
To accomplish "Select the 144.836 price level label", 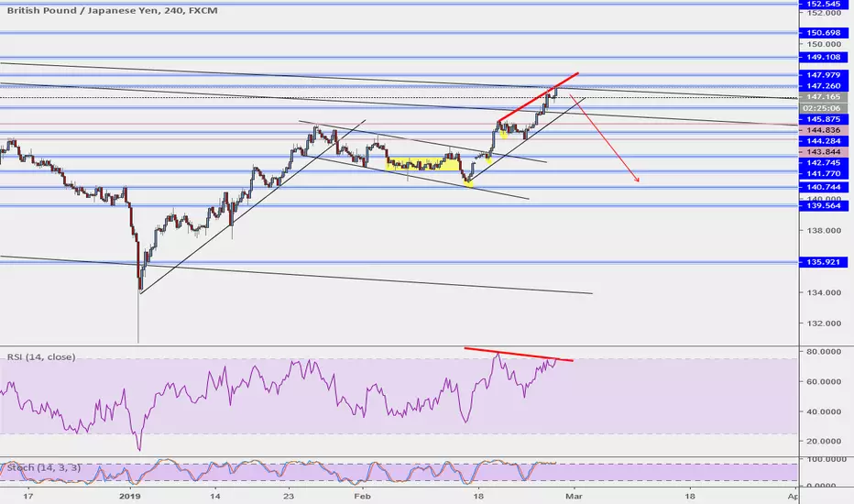I will point(823,130).
